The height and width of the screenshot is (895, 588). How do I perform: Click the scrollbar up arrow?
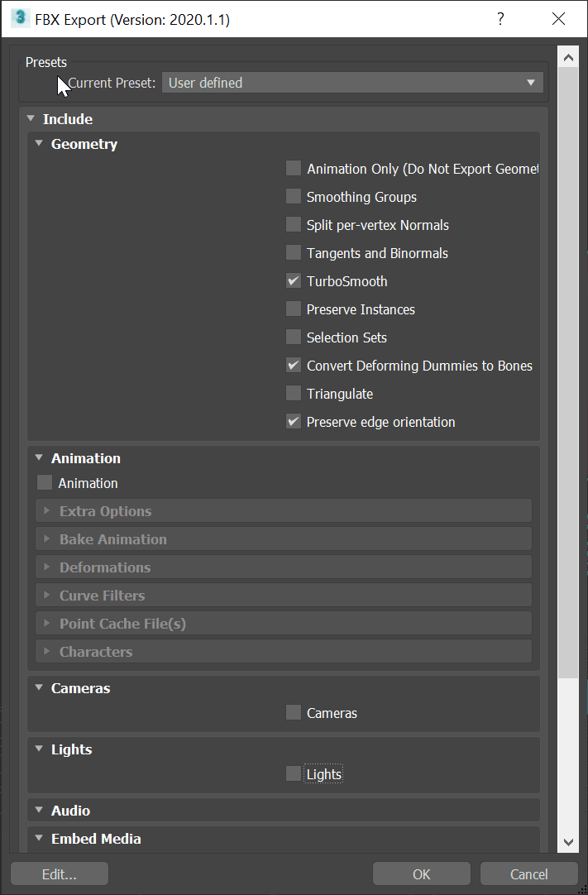(568, 57)
